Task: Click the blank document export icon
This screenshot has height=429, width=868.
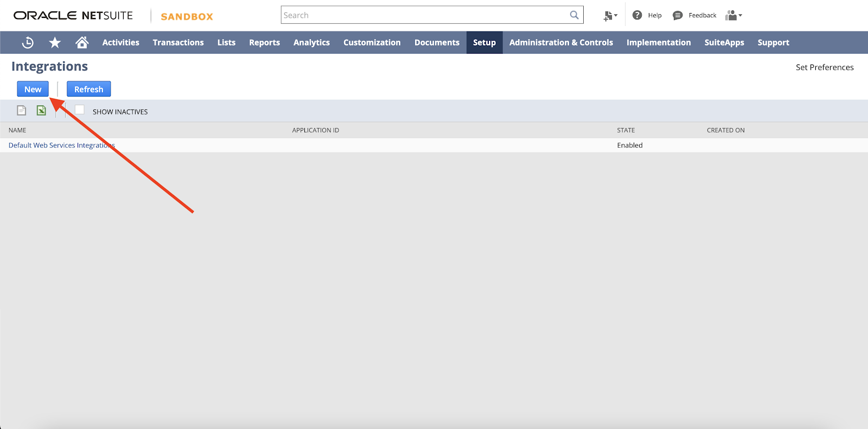Action: click(x=22, y=111)
